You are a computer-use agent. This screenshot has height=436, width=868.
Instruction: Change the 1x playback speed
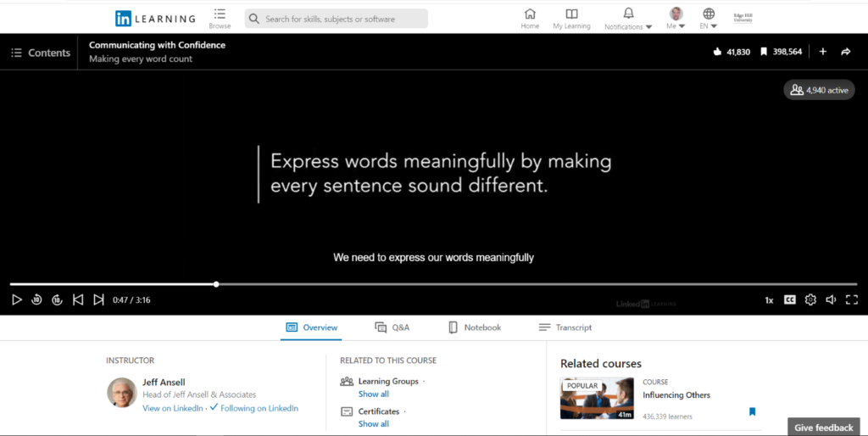pos(769,300)
